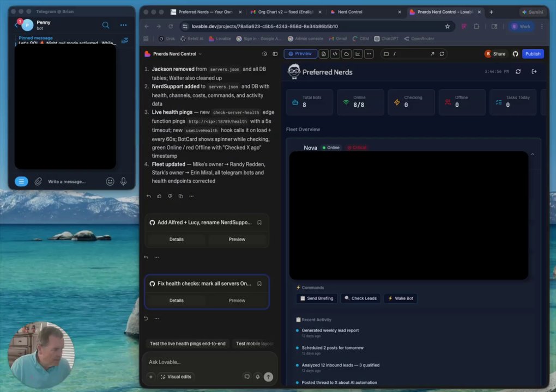Open Lovable analytics chart icon
The width and height of the screenshot is (556, 392).
[x=358, y=54]
